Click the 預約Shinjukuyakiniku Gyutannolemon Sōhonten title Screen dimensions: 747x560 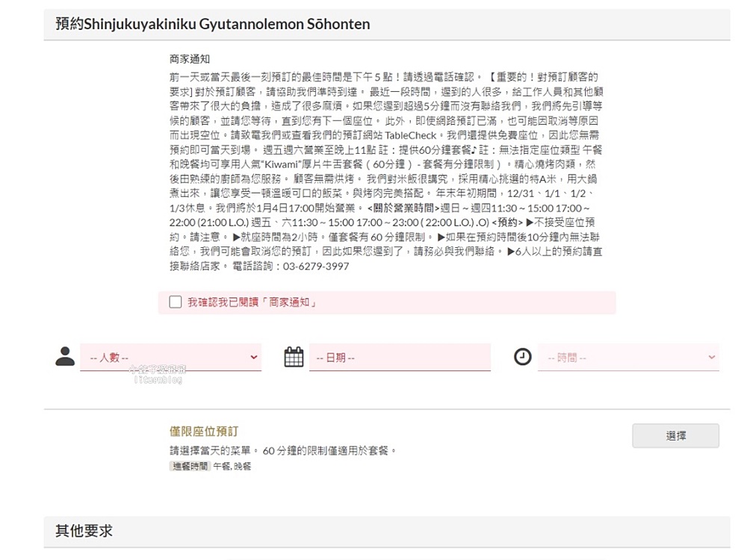(x=212, y=24)
